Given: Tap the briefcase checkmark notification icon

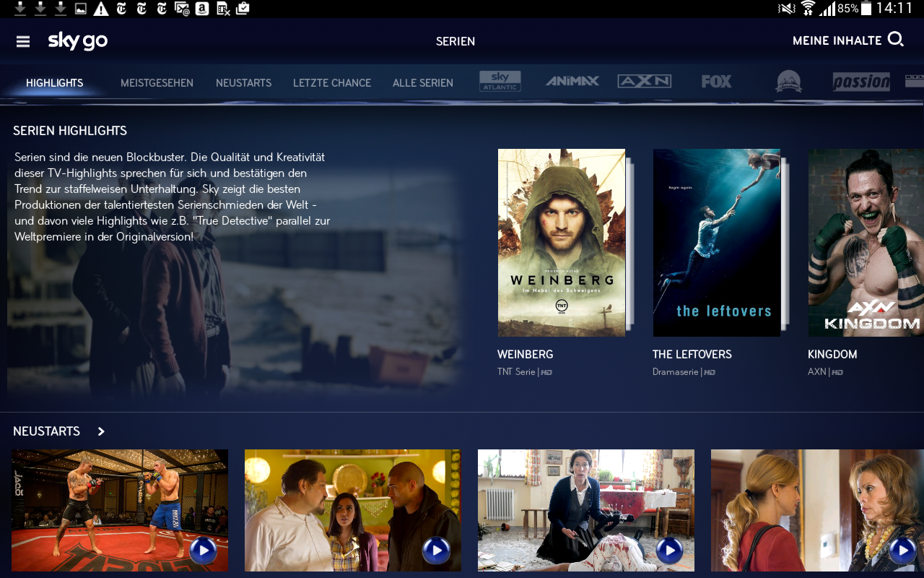Looking at the screenshot, I should pyautogui.click(x=243, y=9).
